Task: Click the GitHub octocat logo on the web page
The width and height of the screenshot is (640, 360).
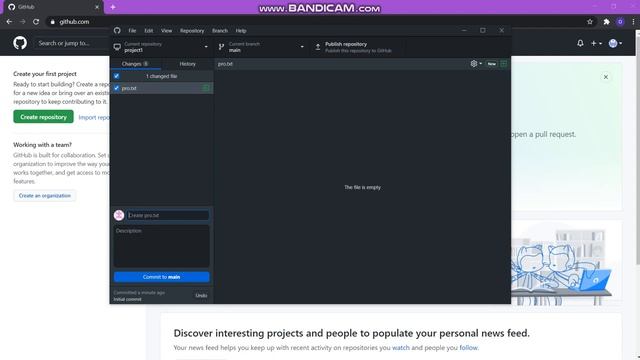Action: (x=20, y=43)
